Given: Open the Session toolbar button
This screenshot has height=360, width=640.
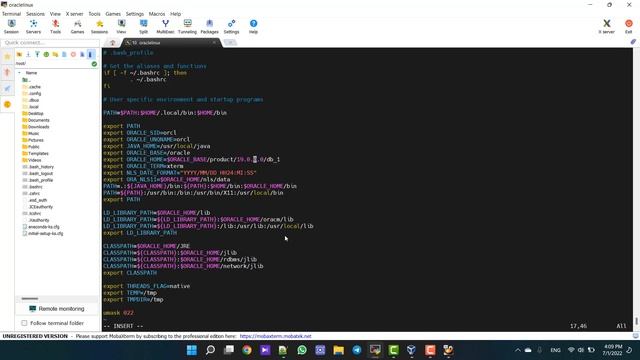Looking at the screenshot, I should pyautogui.click(x=11, y=27).
